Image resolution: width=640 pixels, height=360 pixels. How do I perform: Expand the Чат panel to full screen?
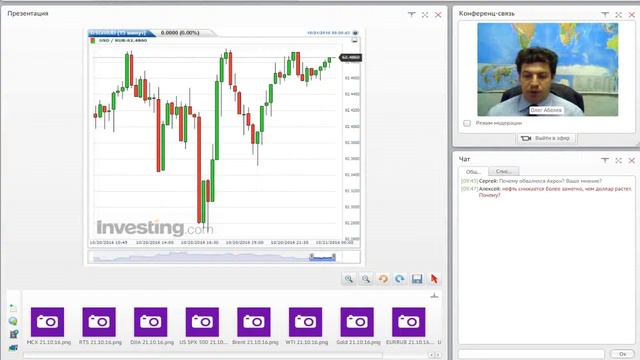(x=618, y=161)
